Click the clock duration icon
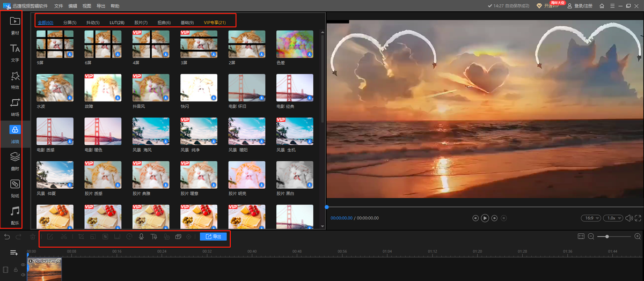Viewport: 644px width, 281px height. tap(129, 236)
